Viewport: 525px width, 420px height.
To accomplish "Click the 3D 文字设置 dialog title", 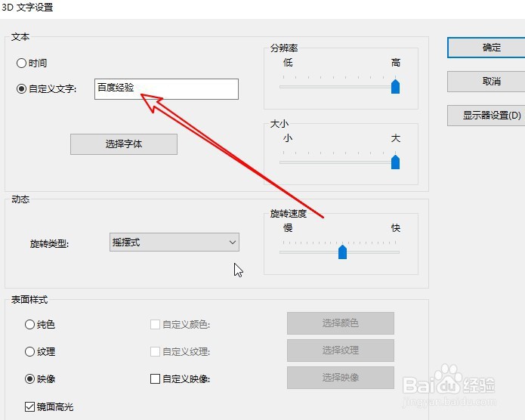I will [x=27, y=7].
